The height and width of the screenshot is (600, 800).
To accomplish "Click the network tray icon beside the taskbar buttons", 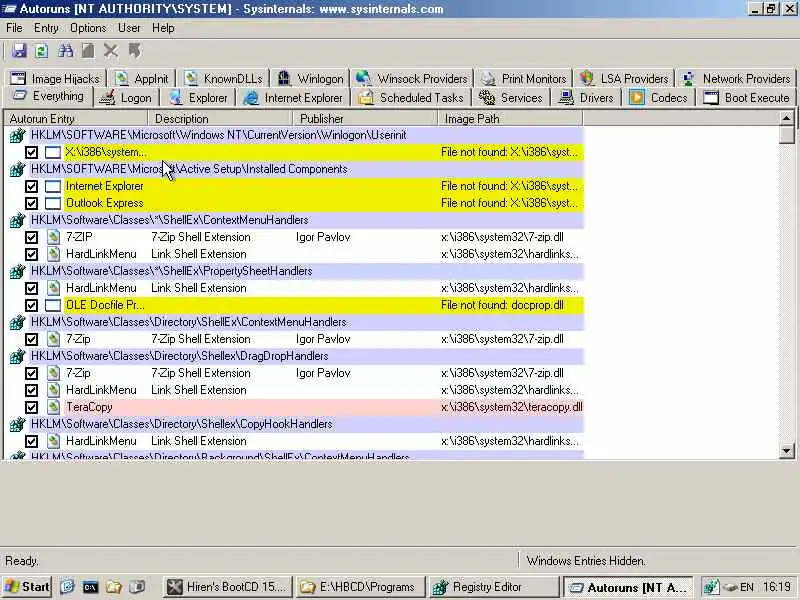I will click(711, 587).
